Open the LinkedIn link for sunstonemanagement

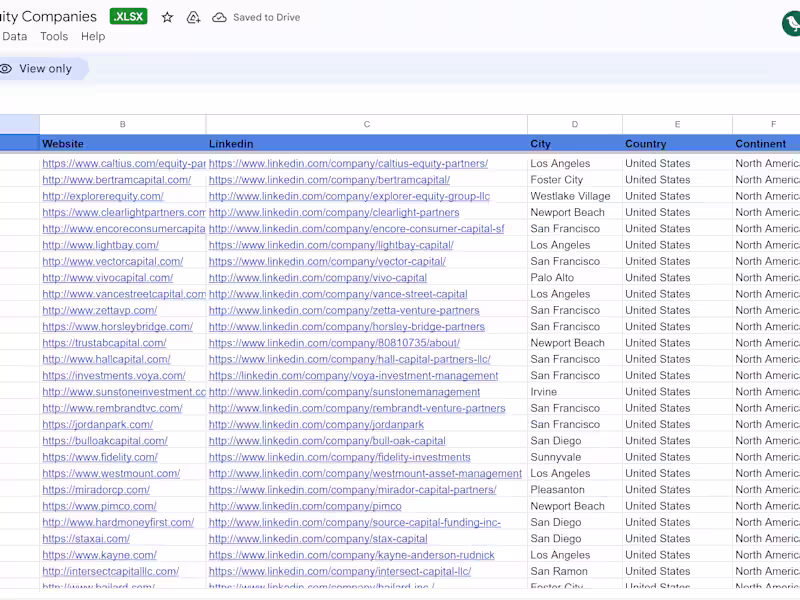click(x=344, y=392)
